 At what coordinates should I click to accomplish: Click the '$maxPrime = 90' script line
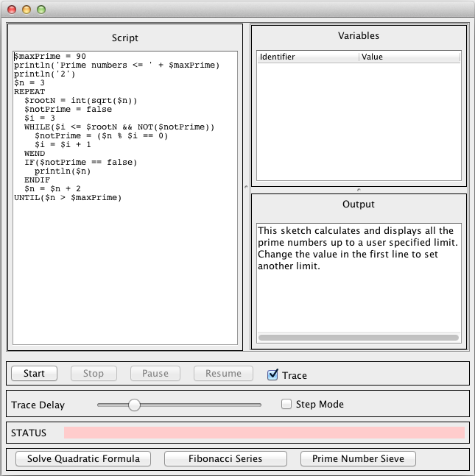(50, 56)
